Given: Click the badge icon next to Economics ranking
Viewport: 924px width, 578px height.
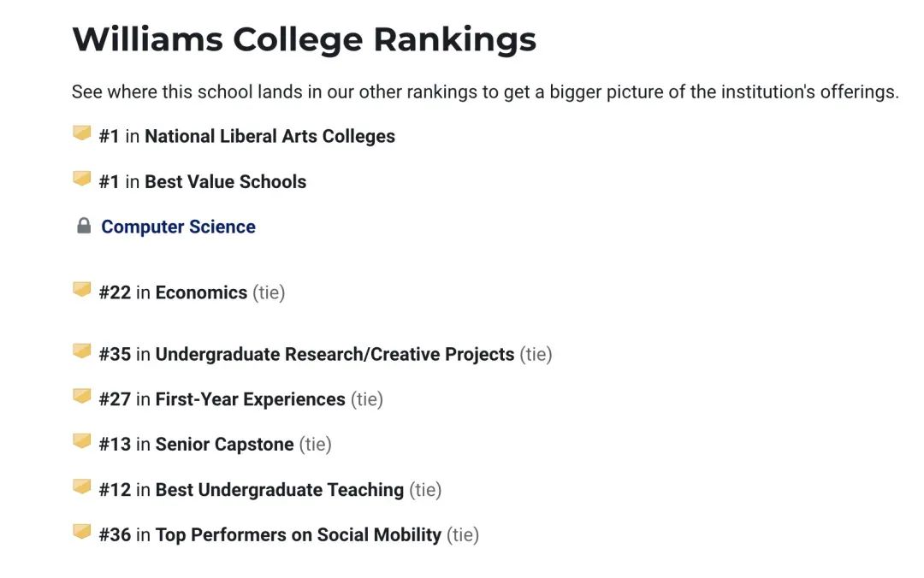Looking at the screenshot, I should 82,289.
